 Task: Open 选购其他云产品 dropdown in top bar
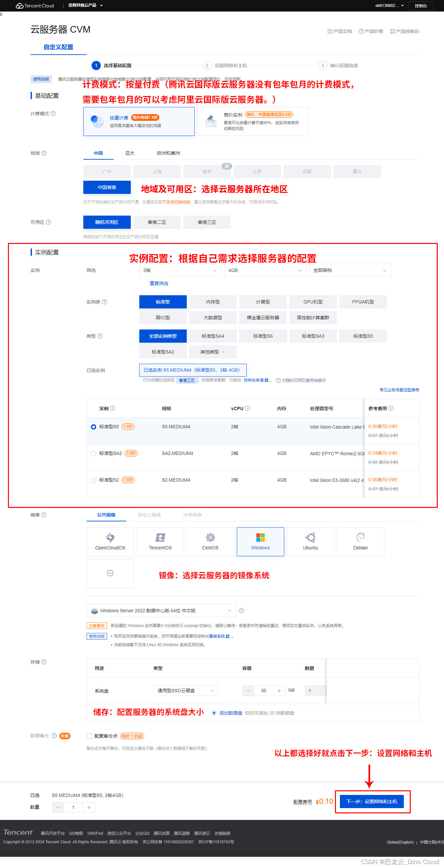[x=86, y=5]
